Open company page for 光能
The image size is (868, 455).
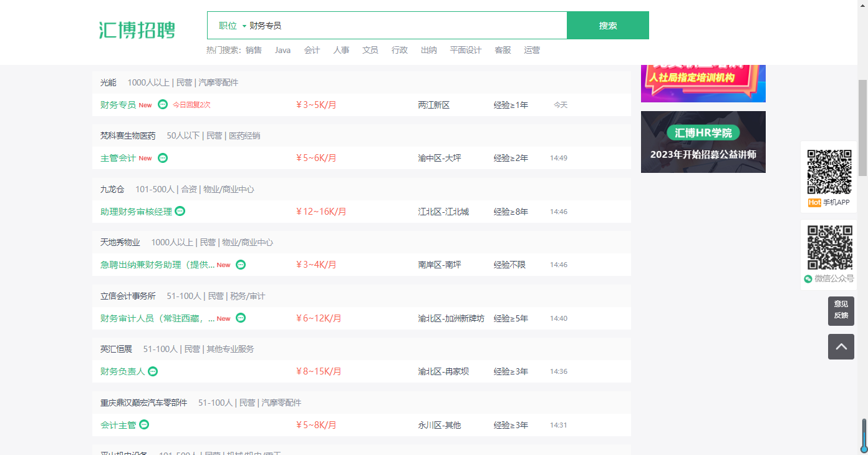pos(109,82)
